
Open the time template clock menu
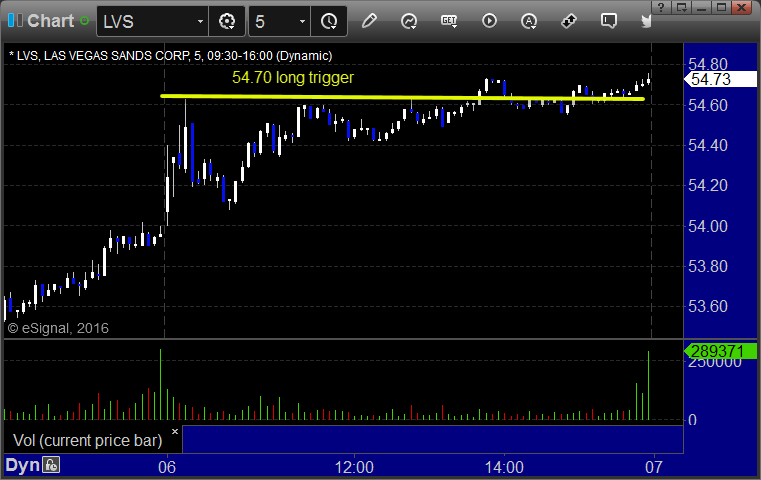pyautogui.click(x=329, y=21)
